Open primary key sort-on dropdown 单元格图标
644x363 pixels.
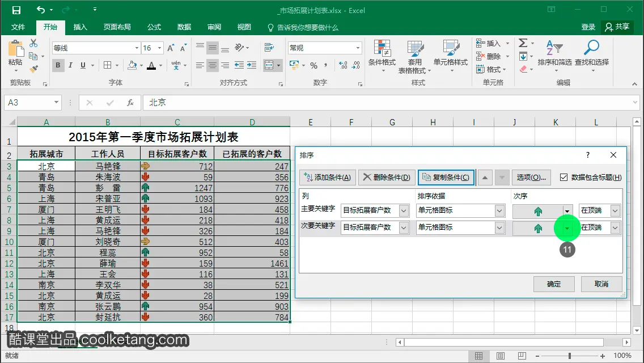[x=499, y=210]
